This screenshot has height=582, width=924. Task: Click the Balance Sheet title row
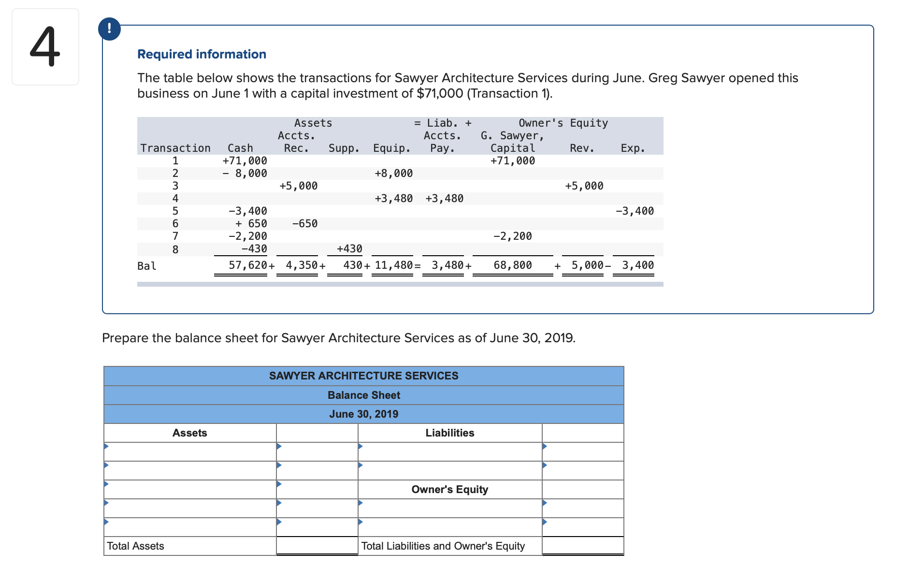364,395
